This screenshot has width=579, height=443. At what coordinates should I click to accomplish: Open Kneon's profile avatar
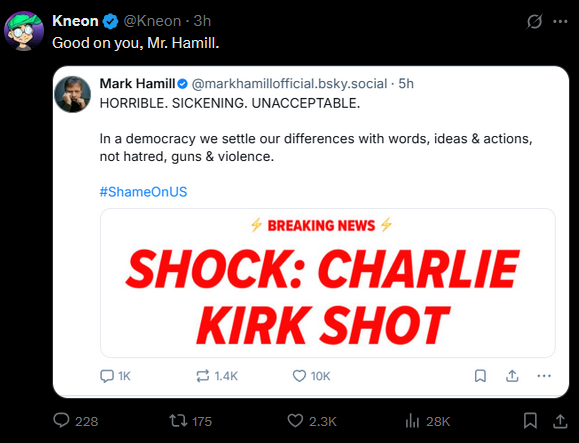(x=24, y=31)
